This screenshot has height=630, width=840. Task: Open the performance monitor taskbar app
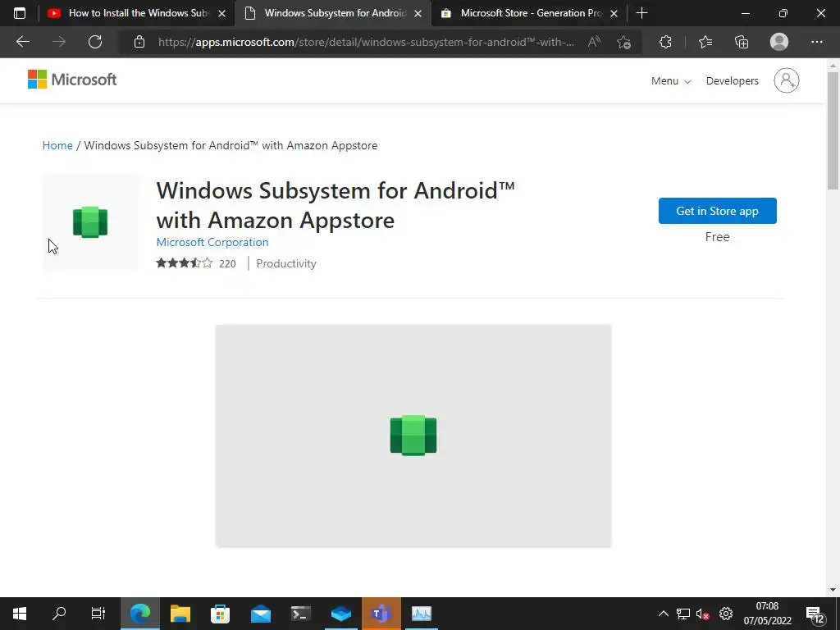421,614
